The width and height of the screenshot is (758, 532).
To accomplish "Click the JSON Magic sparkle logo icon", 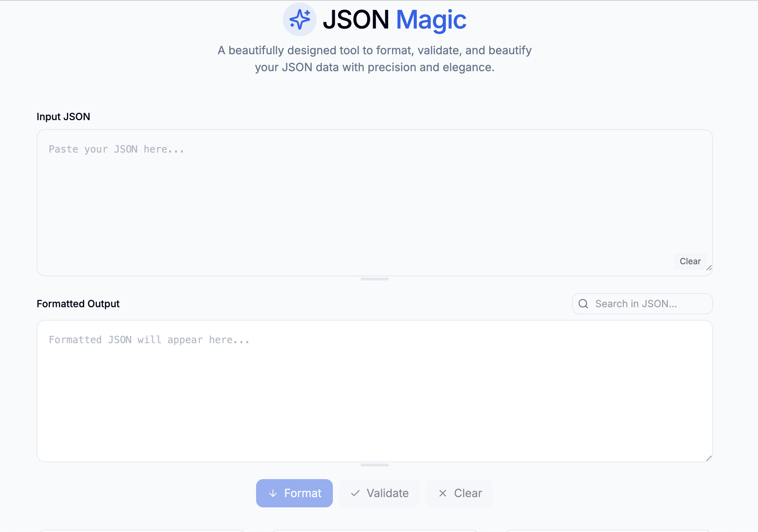I will coord(299,19).
